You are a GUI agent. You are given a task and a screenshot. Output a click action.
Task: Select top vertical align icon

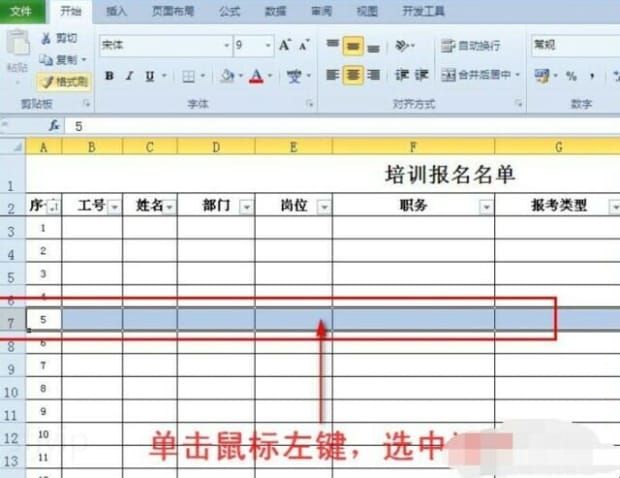point(333,45)
